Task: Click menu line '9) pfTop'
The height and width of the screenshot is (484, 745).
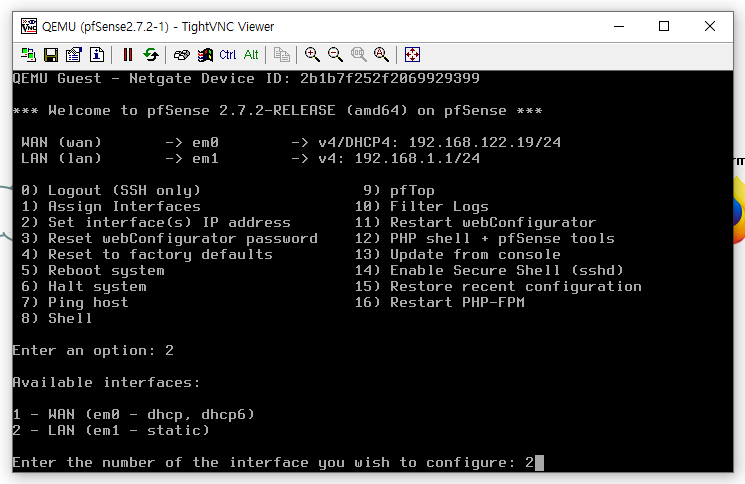Action: coord(399,190)
